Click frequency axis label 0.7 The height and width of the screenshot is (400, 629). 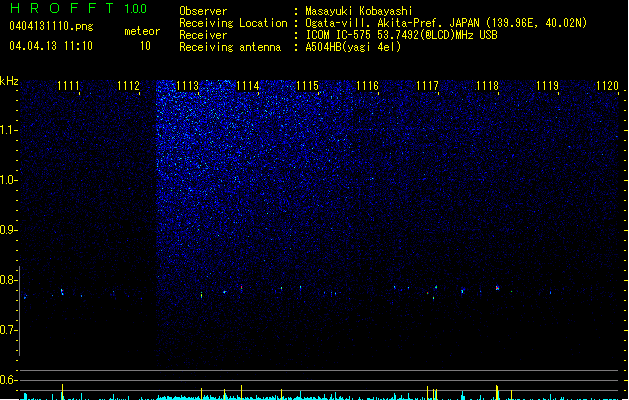[x=7, y=330]
